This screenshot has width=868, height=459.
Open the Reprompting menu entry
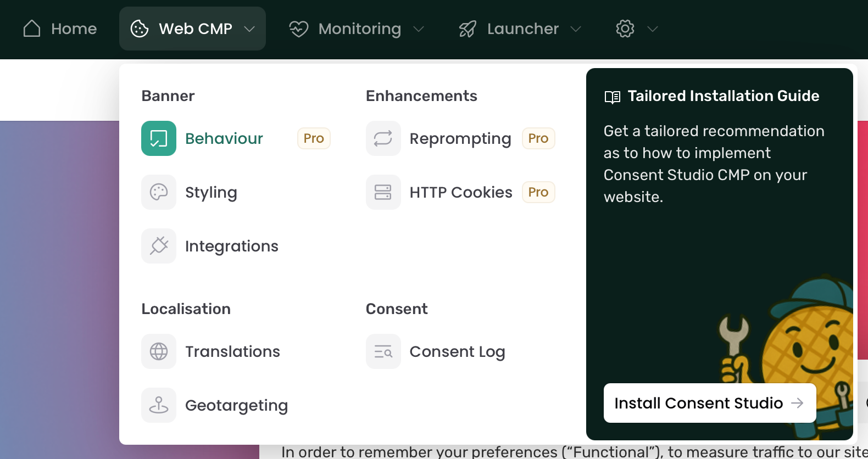pos(460,138)
